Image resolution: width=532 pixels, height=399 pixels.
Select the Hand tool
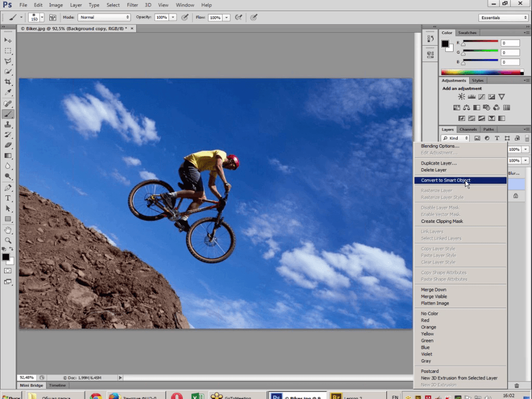(x=8, y=230)
